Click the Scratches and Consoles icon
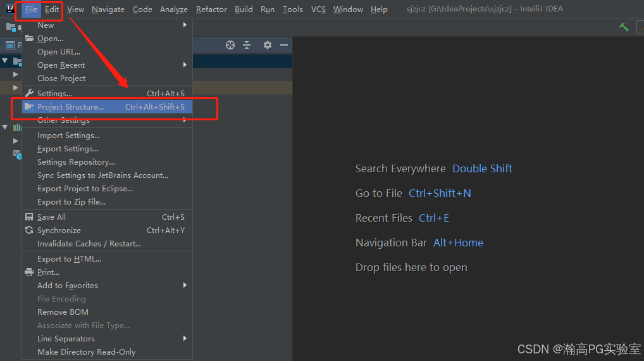644x361 pixels. 17,154
